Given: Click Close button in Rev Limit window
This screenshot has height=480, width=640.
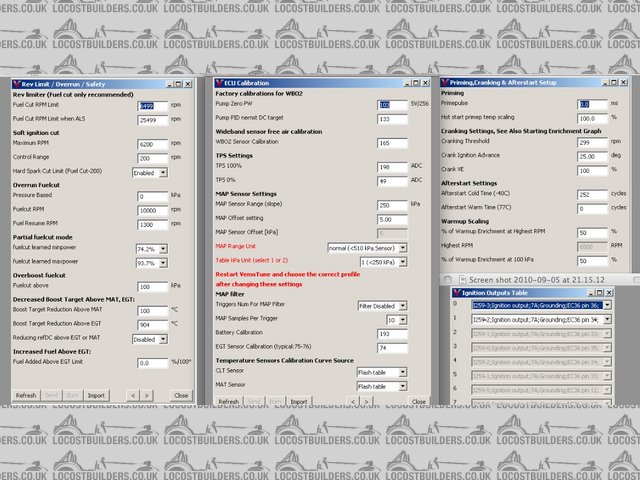Looking at the screenshot, I should coord(181,395).
